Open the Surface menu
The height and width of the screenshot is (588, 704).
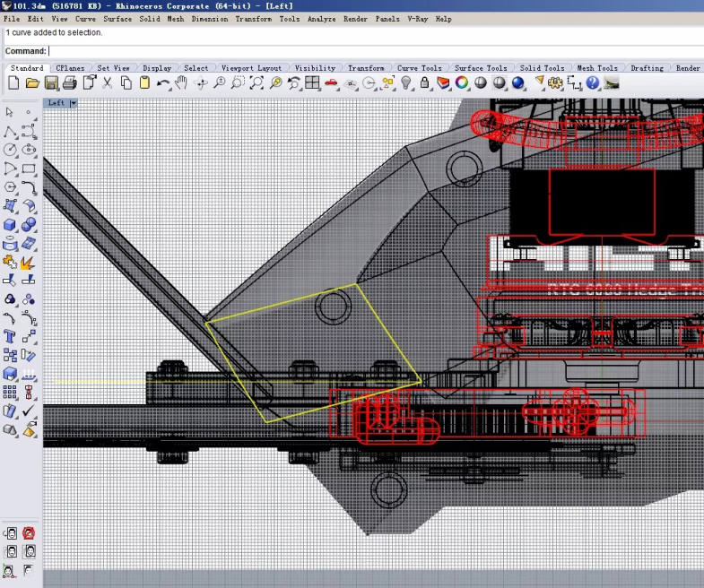[x=117, y=19]
